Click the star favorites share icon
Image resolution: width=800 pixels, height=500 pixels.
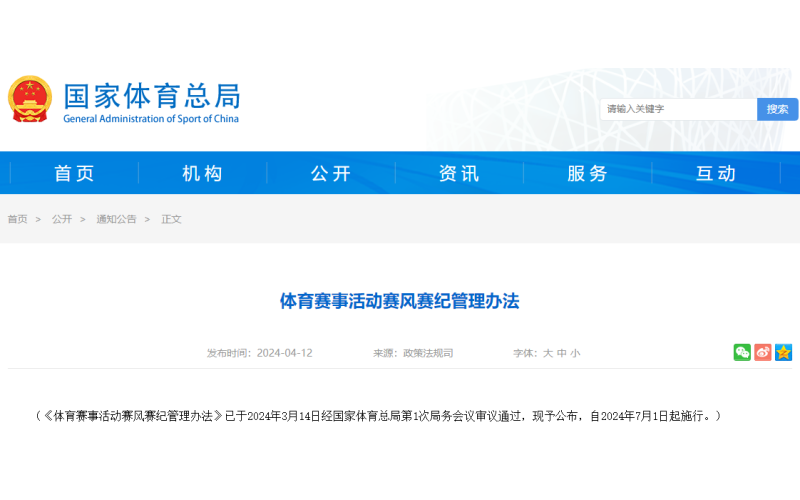pyautogui.click(x=783, y=352)
